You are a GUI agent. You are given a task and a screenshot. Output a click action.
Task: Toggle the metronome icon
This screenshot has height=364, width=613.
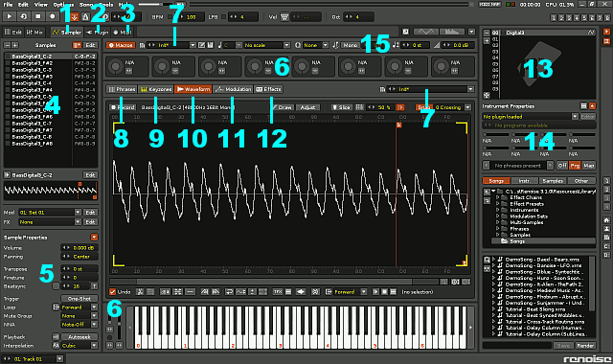click(85, 17)
